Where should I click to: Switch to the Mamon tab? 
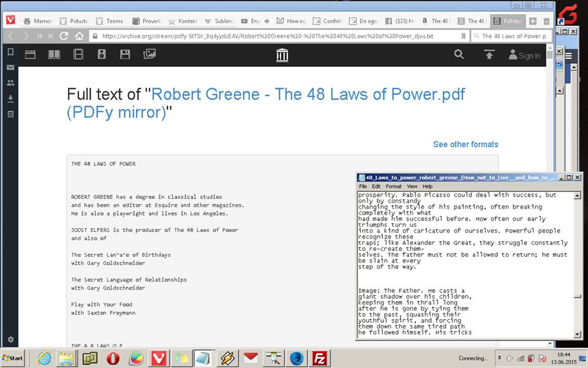pos(37,21)
